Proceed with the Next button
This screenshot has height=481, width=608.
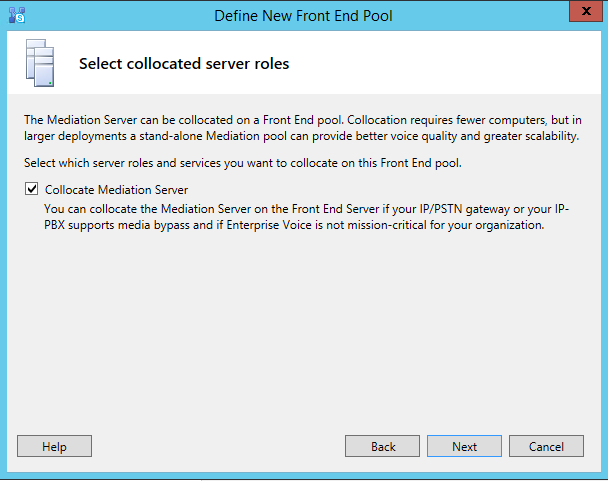coord(464,447)
